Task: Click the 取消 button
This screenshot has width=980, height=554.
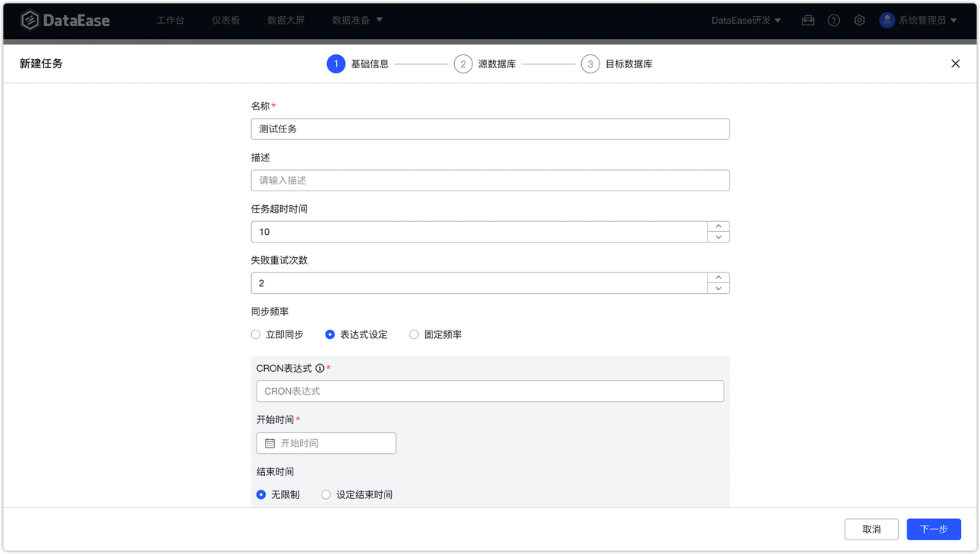Action: pos(871,530)
